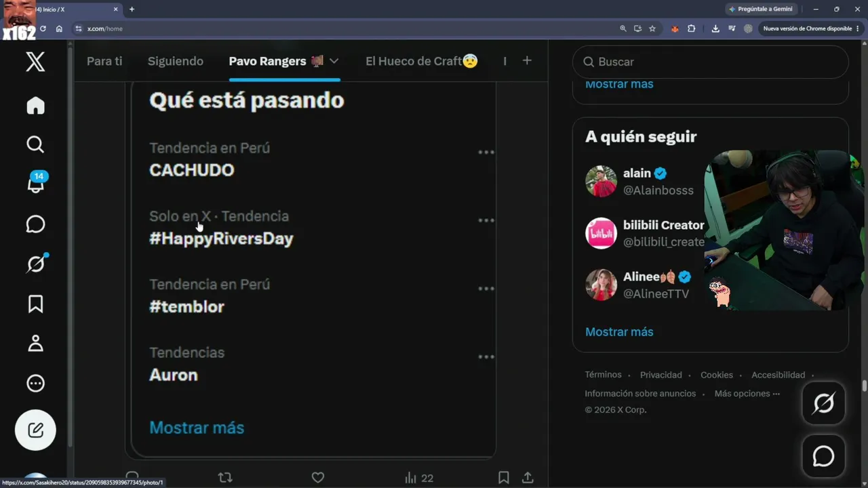Image resolution: width=868 pixels, height=488 pixels.
Task: View post analytics showing 22 views
Action: [x=418, y=478]
